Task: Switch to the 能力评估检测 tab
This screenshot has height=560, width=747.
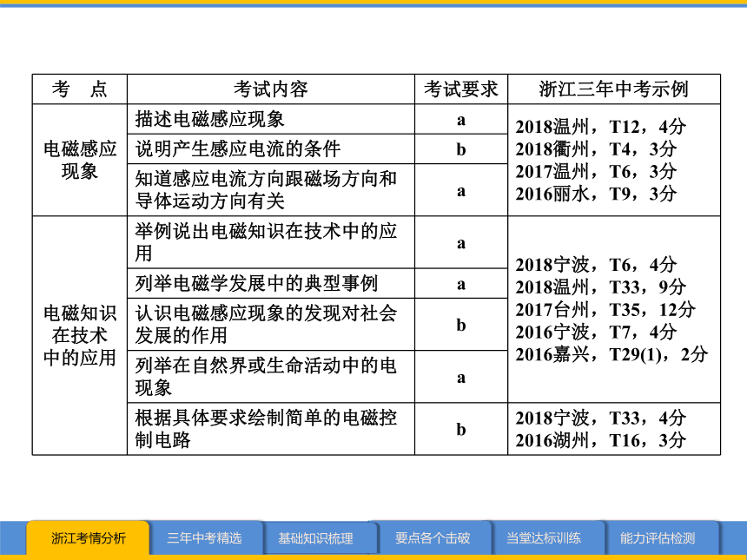Action: coord(658,538)
